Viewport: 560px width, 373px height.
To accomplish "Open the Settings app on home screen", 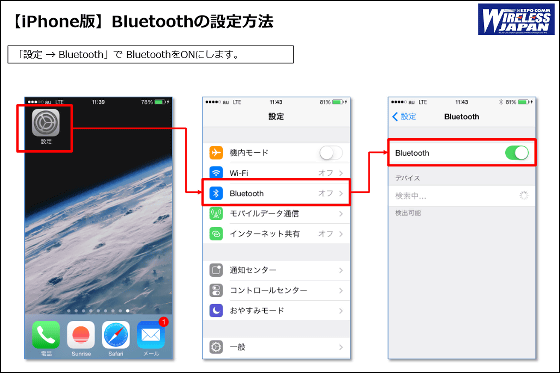I will (46, 123).
